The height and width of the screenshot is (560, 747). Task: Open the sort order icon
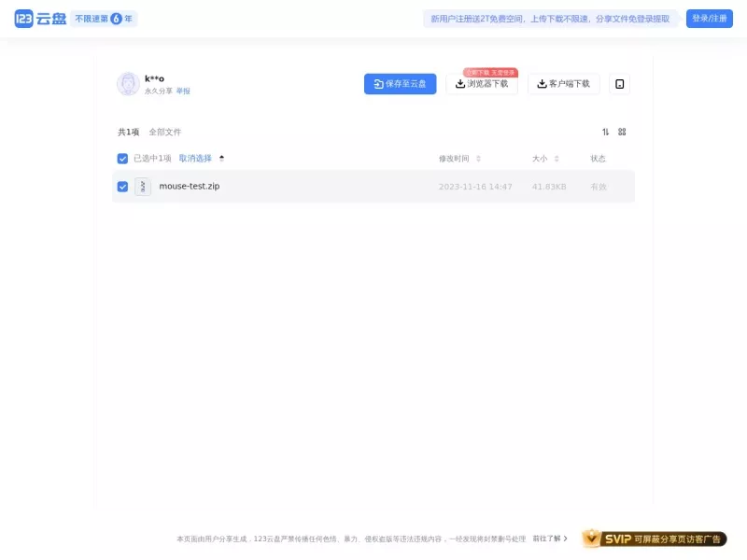pyautogui.click(x=605, y=132)
